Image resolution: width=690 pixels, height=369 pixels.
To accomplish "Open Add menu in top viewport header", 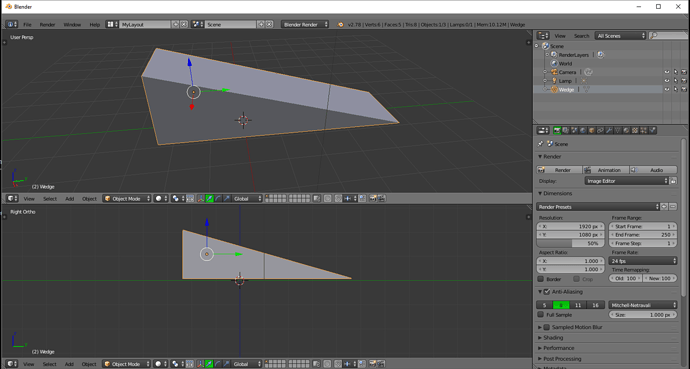I will coord(70,199).
